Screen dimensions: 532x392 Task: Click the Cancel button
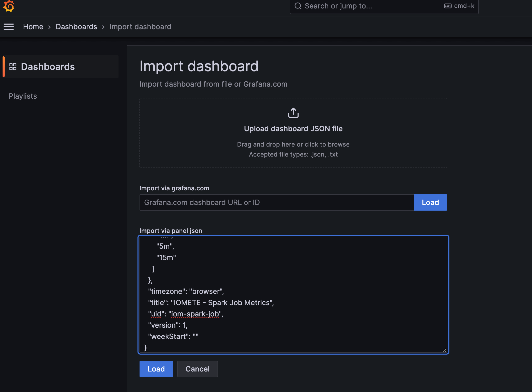pos(198,369)
